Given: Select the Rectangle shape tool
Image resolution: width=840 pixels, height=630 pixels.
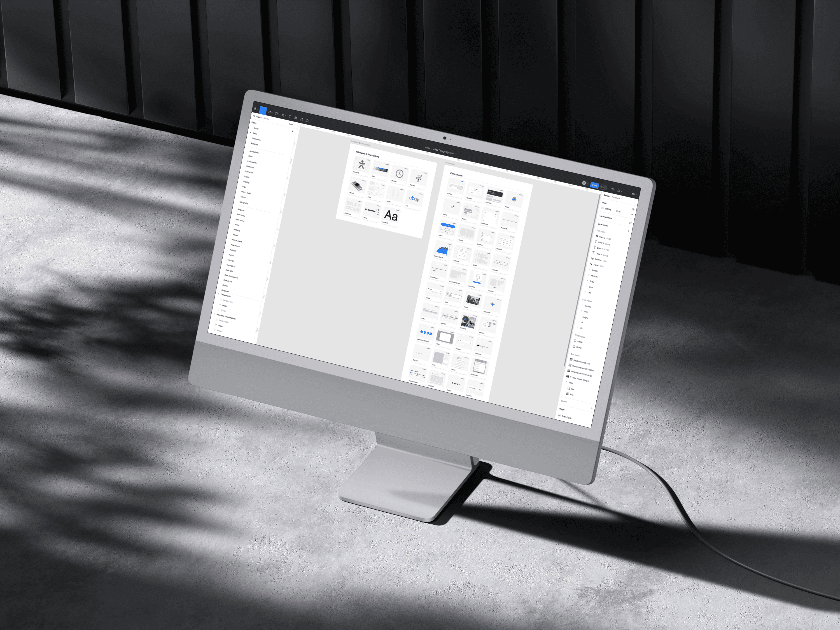Looking at the screenshot, I should [277, 114].
